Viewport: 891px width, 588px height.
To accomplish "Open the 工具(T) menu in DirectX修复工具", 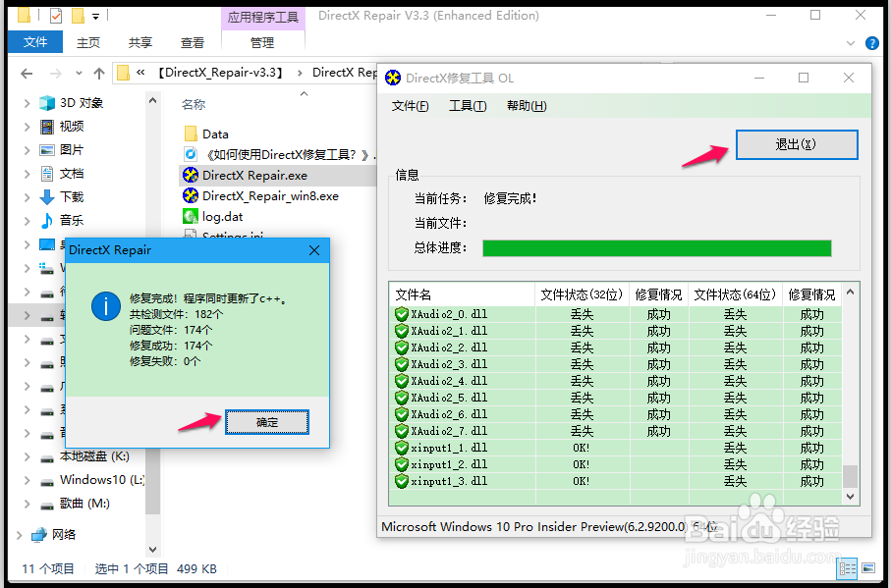I will 468,106.
